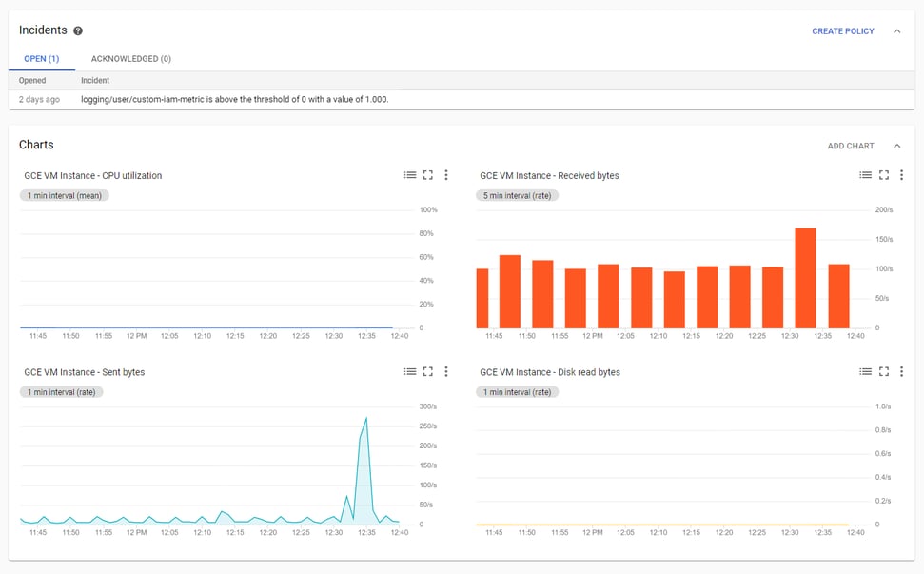Open the custom-iam-metric incident row
Viewport: 924px width, 574px height.
(x=462, y=100)
